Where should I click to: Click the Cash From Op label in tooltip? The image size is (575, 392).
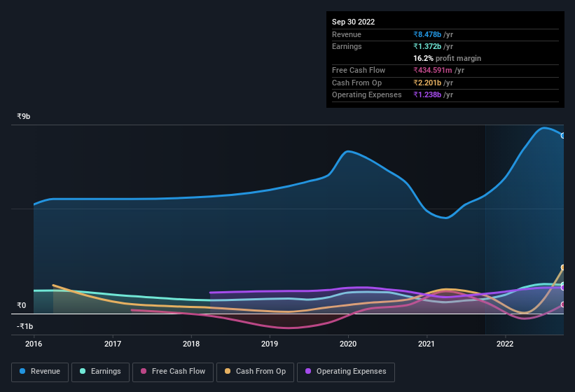(356, 83)
